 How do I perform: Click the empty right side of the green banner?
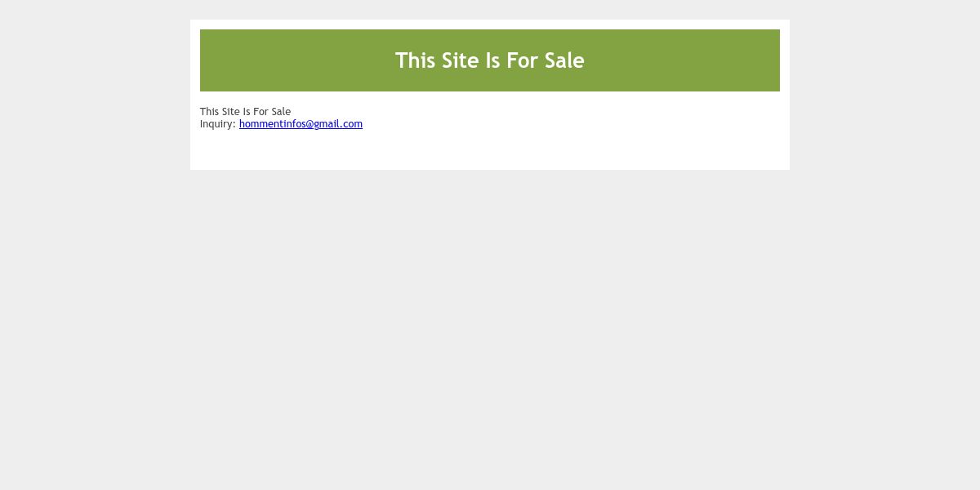click(x=682, y=60)
